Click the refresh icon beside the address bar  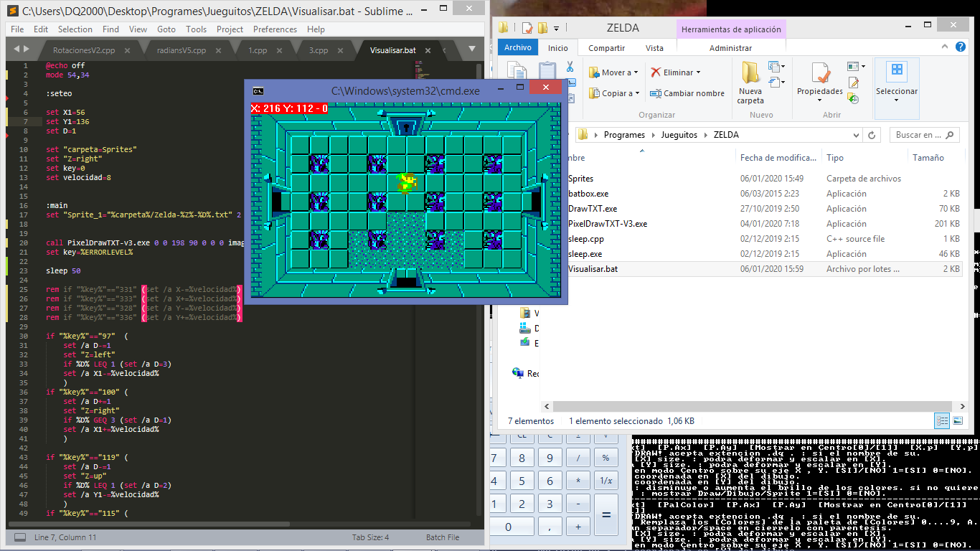872,135
